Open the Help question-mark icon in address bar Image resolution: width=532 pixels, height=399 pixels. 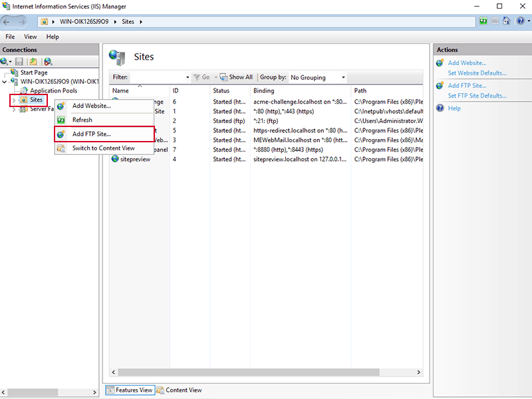click(520, 21)
